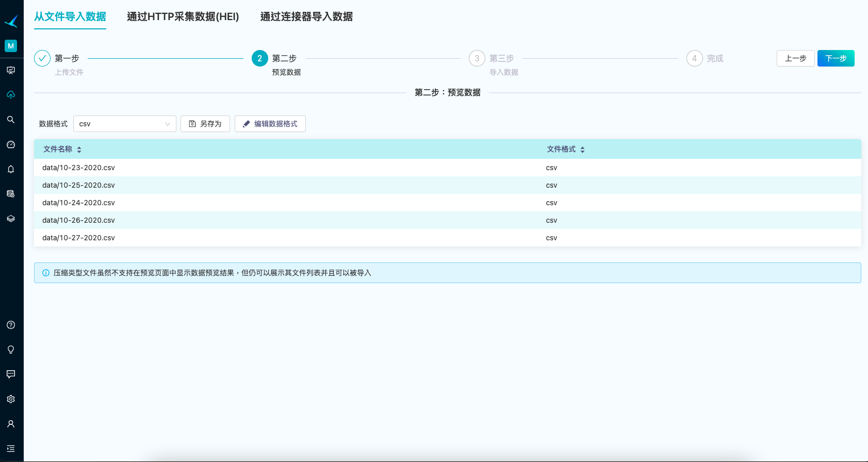
Task: Click the csv format cell for 10-27-2020
Action: click(552, 238)
